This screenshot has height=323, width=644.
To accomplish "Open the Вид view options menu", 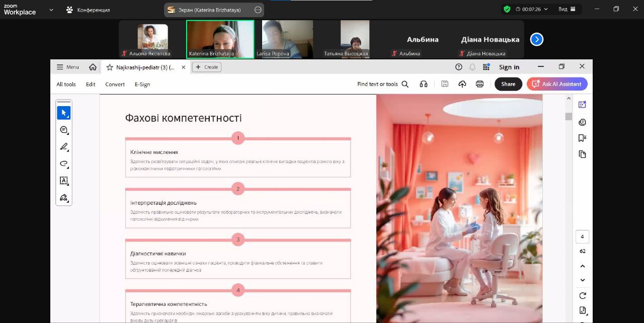I will (567, 9).
